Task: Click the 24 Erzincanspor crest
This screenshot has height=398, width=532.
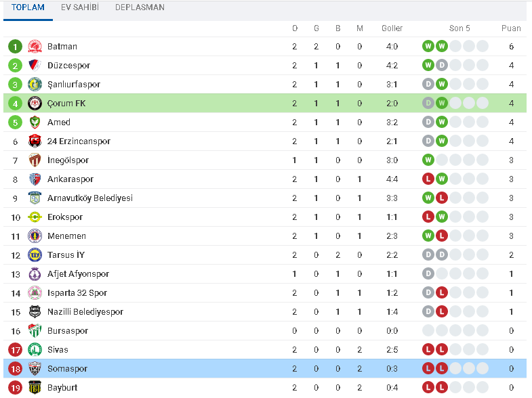Action: point(35,141)
